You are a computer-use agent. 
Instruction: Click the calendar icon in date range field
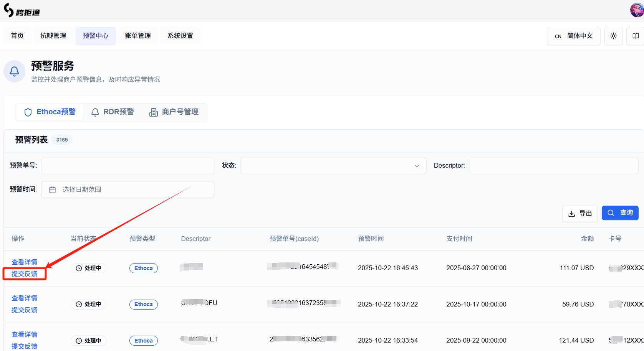click(53, 190)
